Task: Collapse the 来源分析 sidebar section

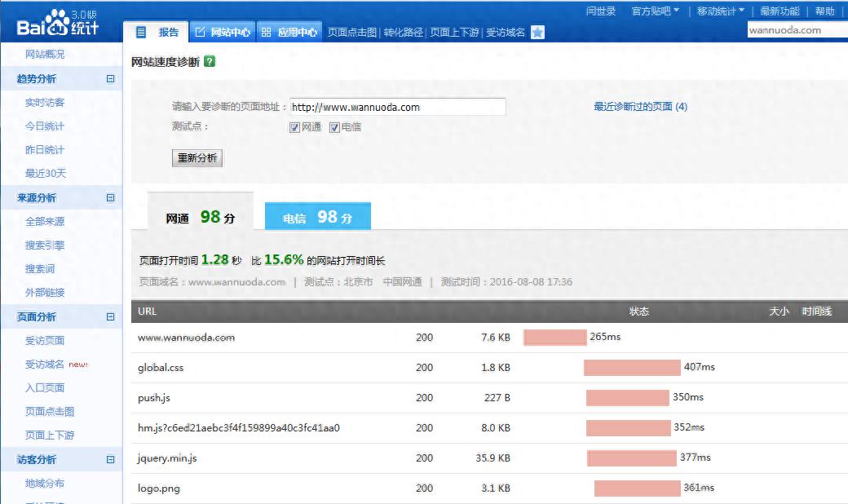Action: pos(111,198)
